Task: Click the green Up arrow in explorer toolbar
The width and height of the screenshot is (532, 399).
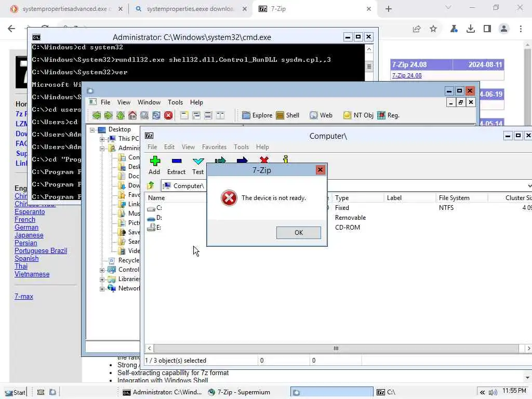Action: (121, 115)
